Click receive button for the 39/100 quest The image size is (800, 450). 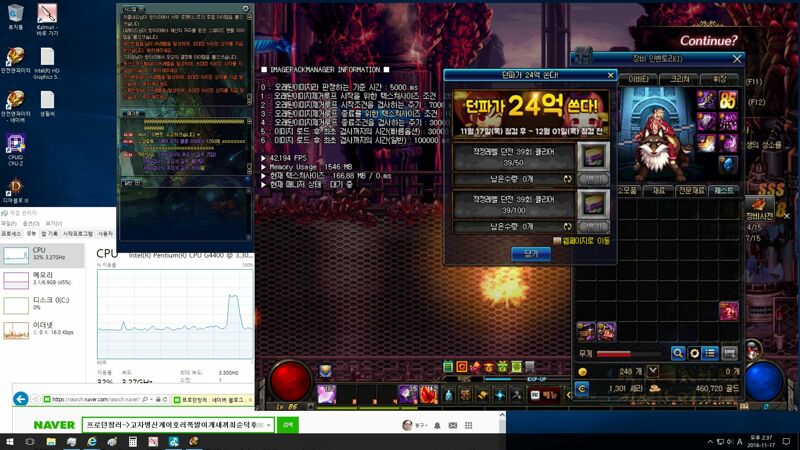point(593,227)
